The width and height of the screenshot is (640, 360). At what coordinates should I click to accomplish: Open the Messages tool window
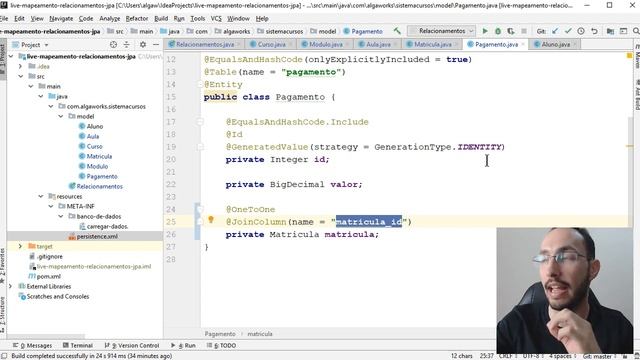click(x=32, y=345)
